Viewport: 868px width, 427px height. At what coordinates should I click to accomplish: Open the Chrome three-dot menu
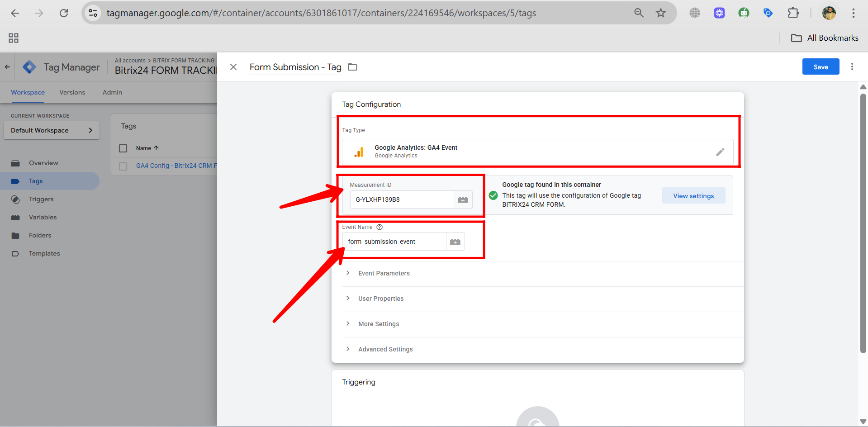853,13
